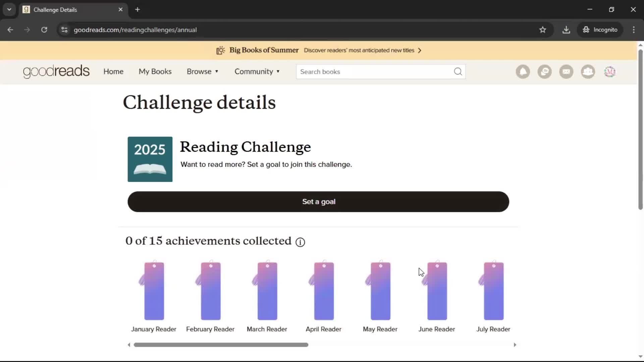
Task: Minimize the browser window
Action: (590, 9)
